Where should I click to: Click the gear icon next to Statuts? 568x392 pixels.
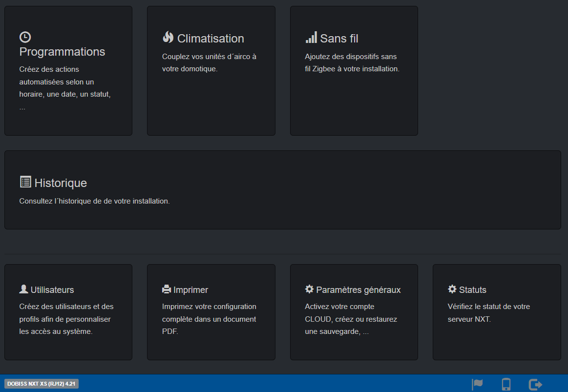click(452, 289)
